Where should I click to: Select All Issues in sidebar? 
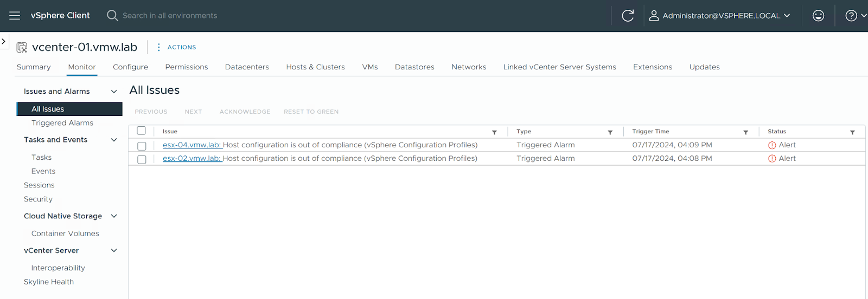pos(69,109)
